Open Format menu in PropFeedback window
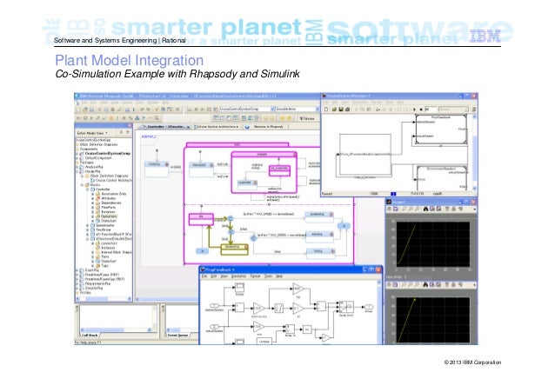The width and height of the screenshot is (555, 392). coord(255,276)
